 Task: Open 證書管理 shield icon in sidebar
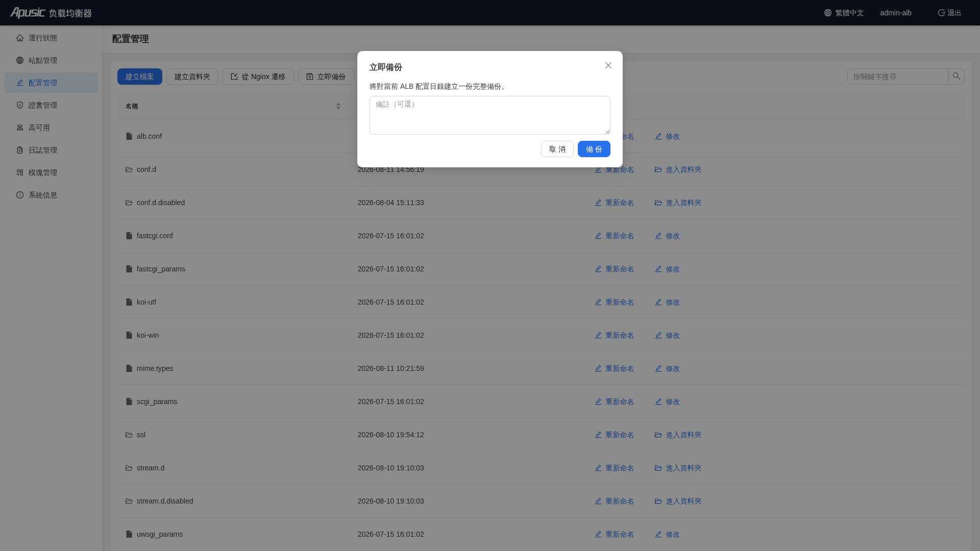point(20,105)
